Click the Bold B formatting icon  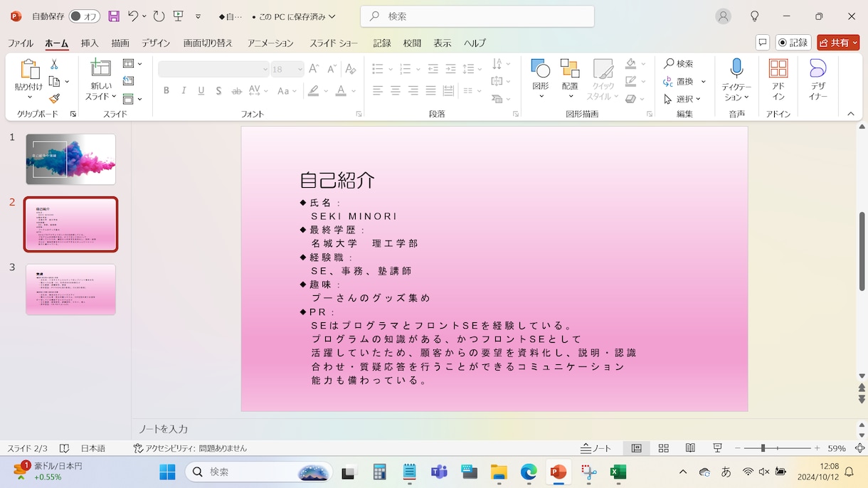click(x=166, y=90)
